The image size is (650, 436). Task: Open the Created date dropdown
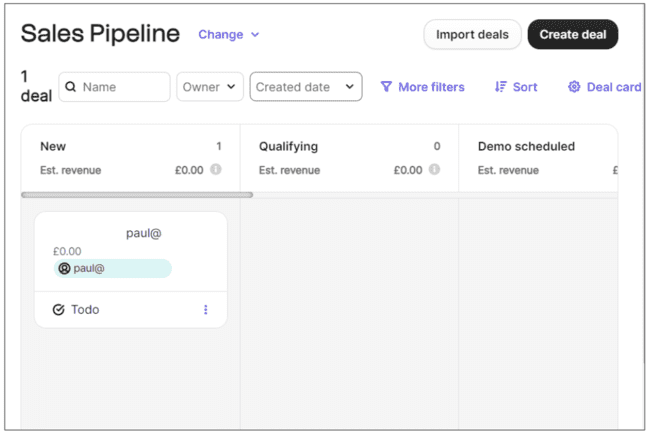pyautogui.click(x=305, y=87)
